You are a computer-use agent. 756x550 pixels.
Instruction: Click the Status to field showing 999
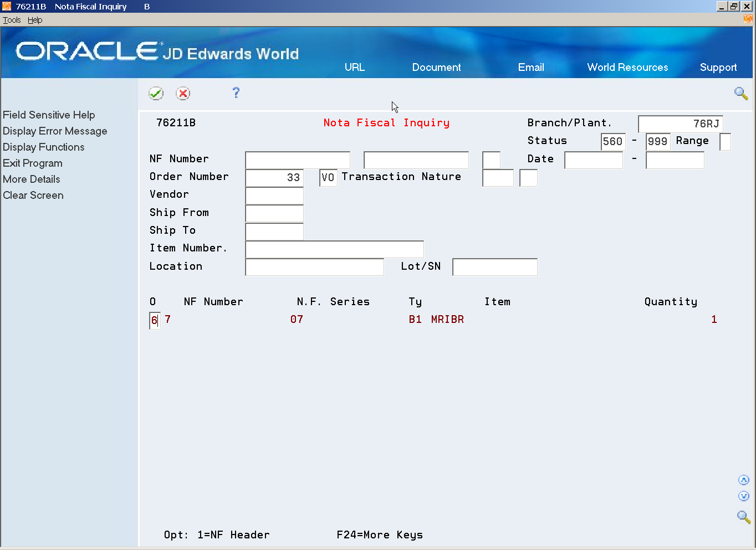658,141
